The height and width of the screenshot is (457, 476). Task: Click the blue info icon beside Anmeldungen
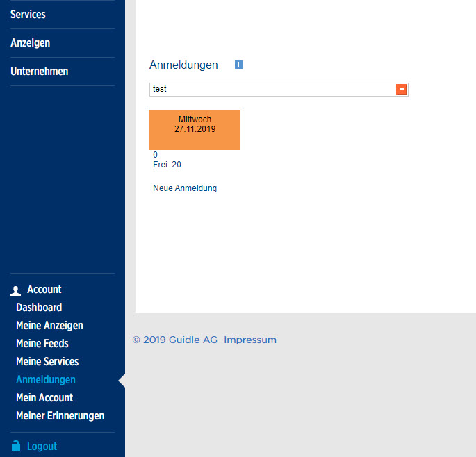pos(238,65)
